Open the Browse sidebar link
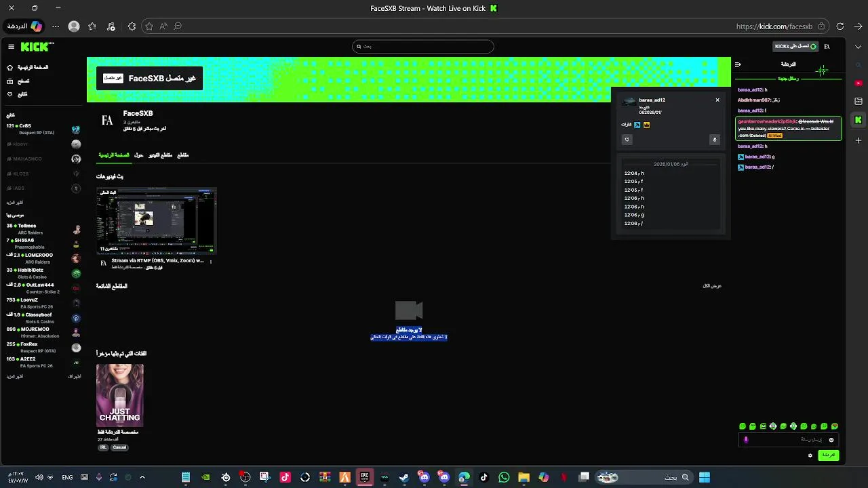Viewport: 868px width, 488px height. [18, 81]
